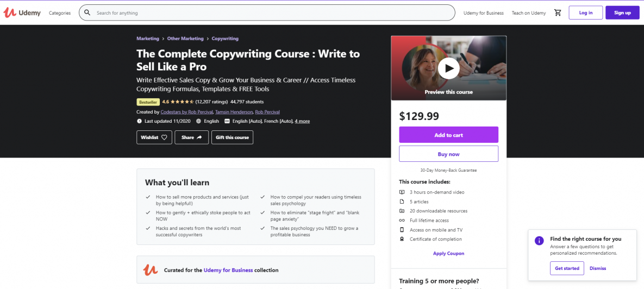Click the Log in button
Image resolution: width=644 pixels, height=289 pixels.
tap(586, 12)
